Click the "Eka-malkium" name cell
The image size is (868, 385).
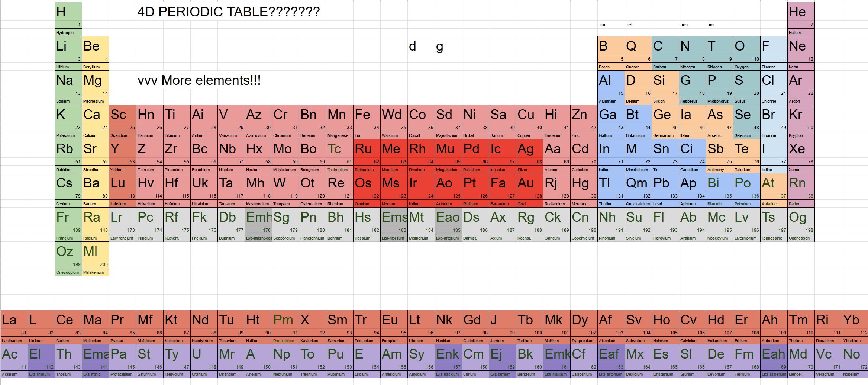(557, 374)
